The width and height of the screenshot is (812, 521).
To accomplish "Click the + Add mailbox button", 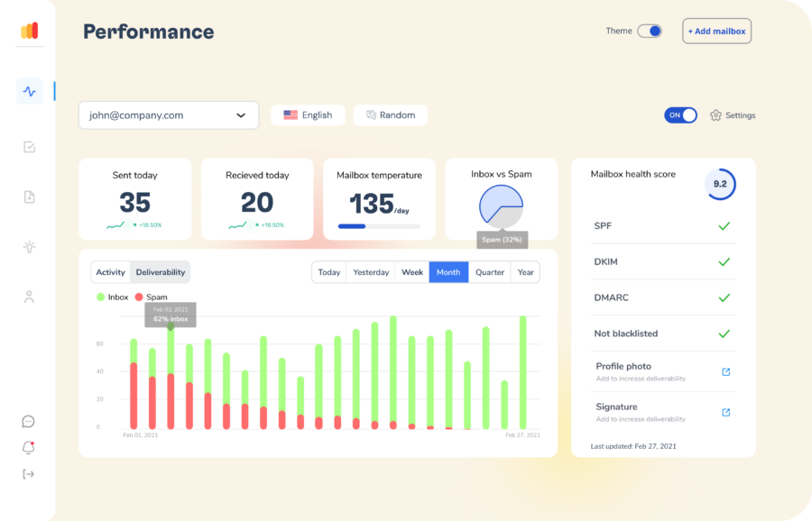I will click(x=716, y=31).
